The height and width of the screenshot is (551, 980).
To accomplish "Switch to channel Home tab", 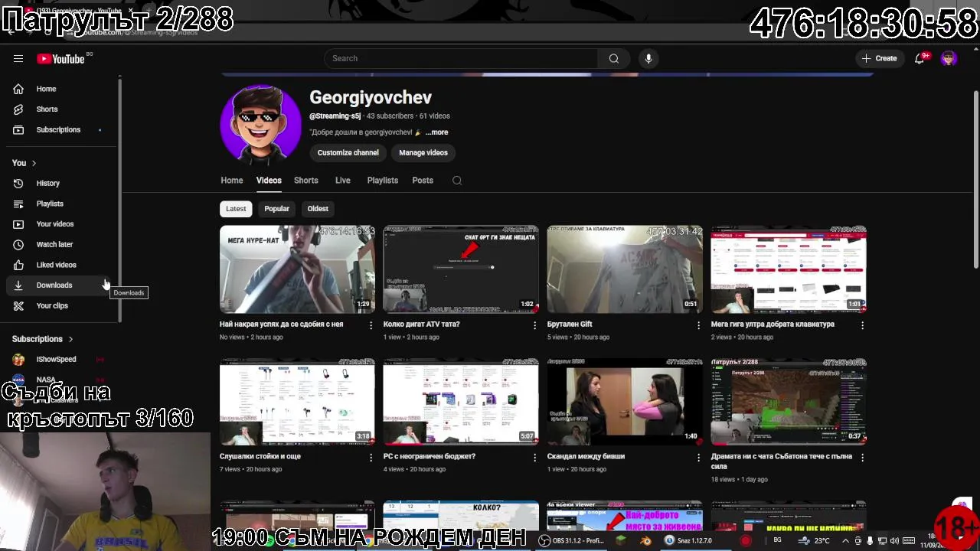I will pyautogui.click(x=232, y=181).
